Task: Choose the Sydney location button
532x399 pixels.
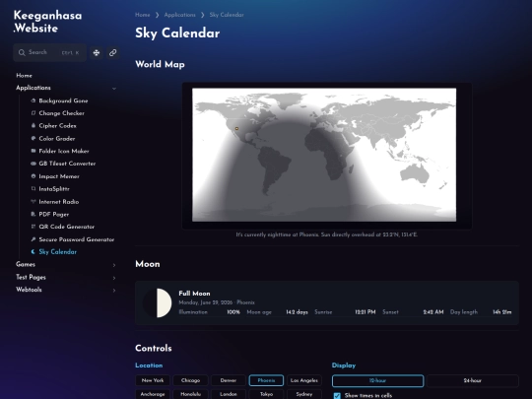Action: click(x=304, y=394)
